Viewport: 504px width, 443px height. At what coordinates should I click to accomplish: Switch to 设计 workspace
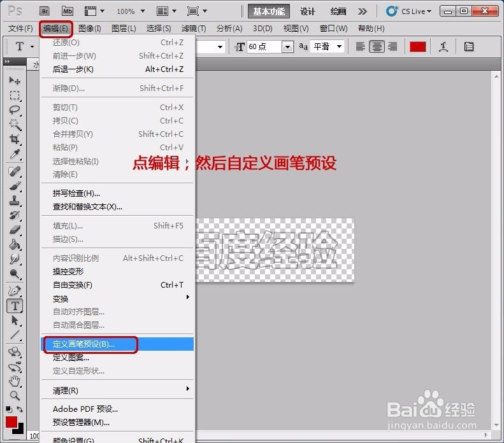[x=307, y=11]
